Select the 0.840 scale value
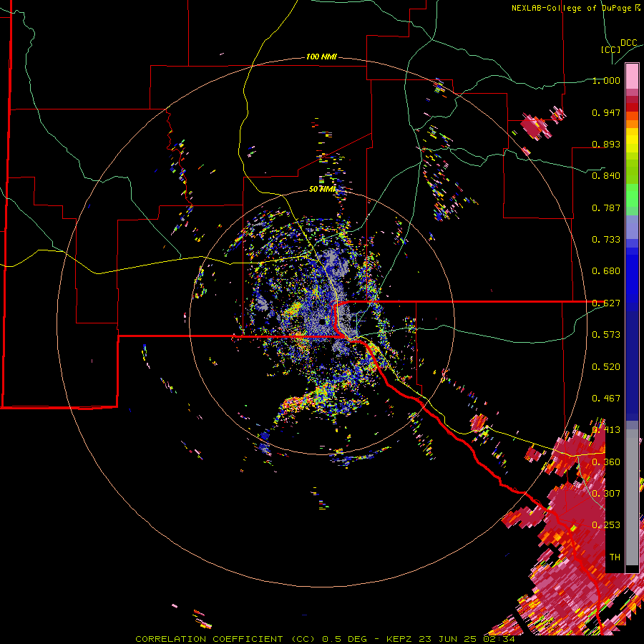 [x=606, y=176]
